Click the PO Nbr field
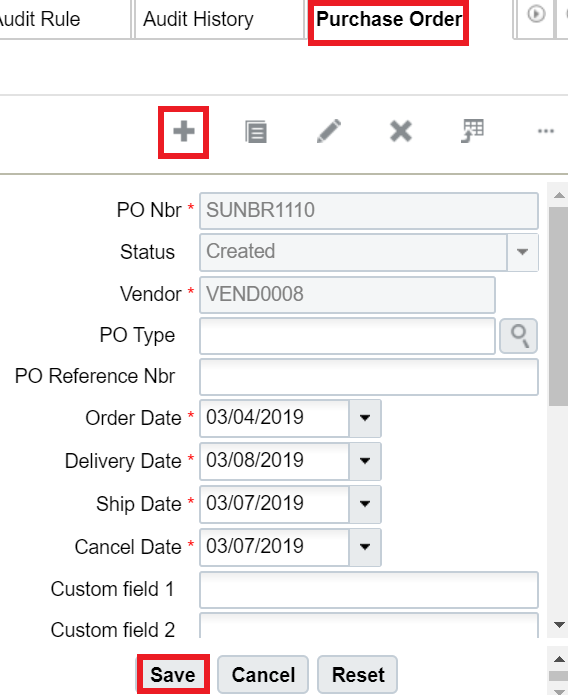 click(x=369, y=211)
